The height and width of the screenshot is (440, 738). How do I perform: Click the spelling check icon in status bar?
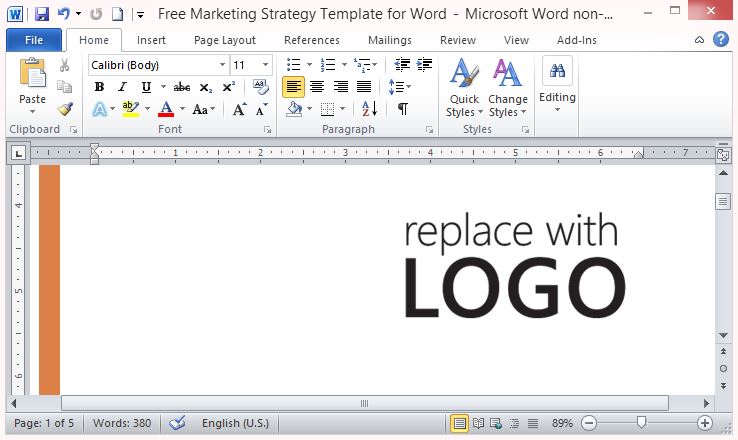177,423
